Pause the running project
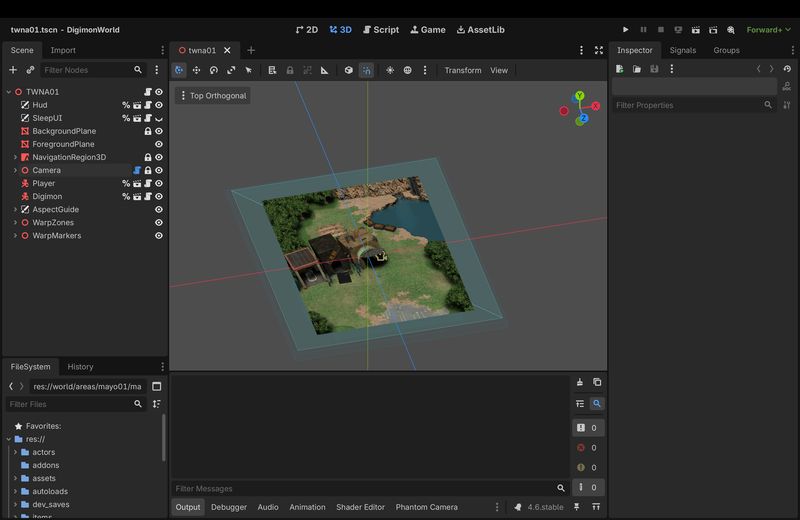 (x=643, y=30)
